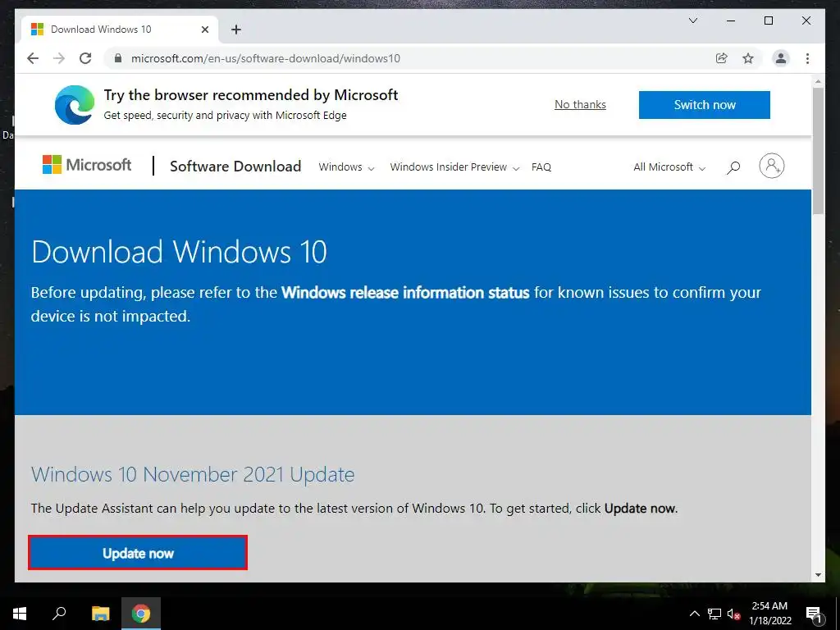Open File Explorer from taskbar

[x=100, y=614]
